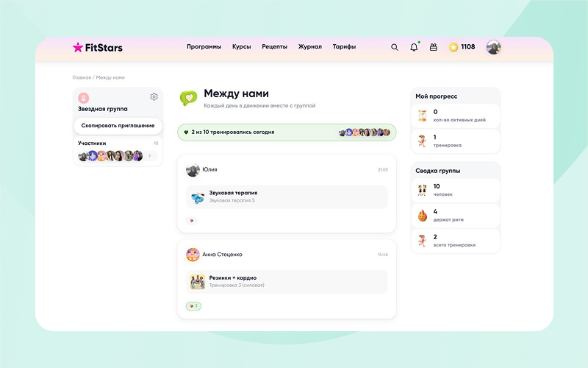This screenshot has height=368, width=588.
Task: Open group settings gear icon
Action: click(x=154, y=97)
